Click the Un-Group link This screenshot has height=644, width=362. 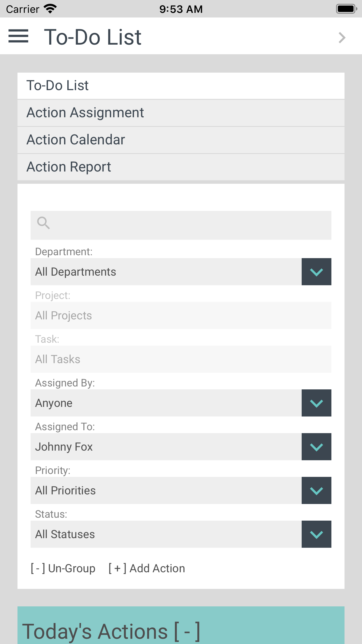pyautogui.click(x=63, y=568)
